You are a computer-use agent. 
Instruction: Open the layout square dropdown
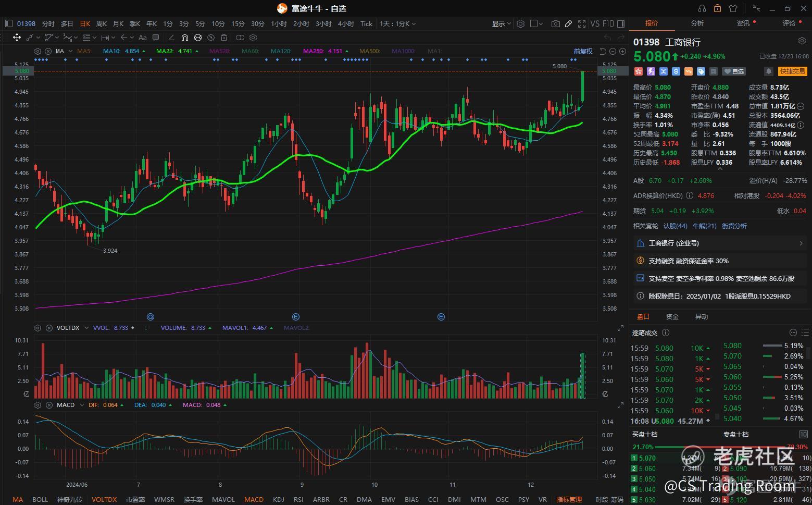pyautogui.click(x=536, y=23)
